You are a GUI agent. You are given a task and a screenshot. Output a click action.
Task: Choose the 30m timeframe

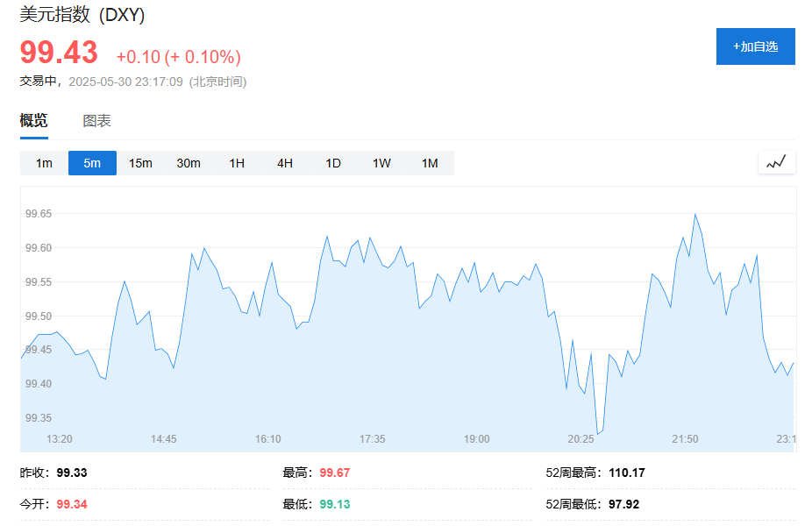click(189, 163)
